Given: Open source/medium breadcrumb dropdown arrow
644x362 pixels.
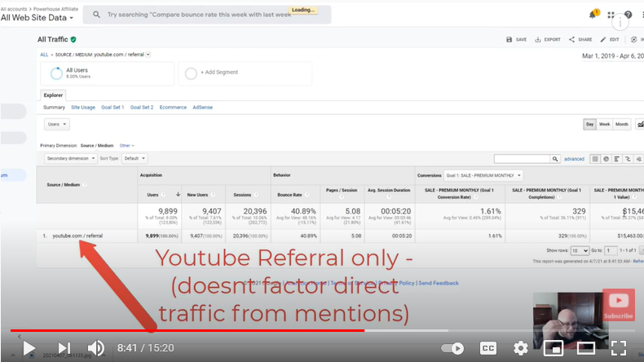Looking at the screenshot, I should (148, 55).
